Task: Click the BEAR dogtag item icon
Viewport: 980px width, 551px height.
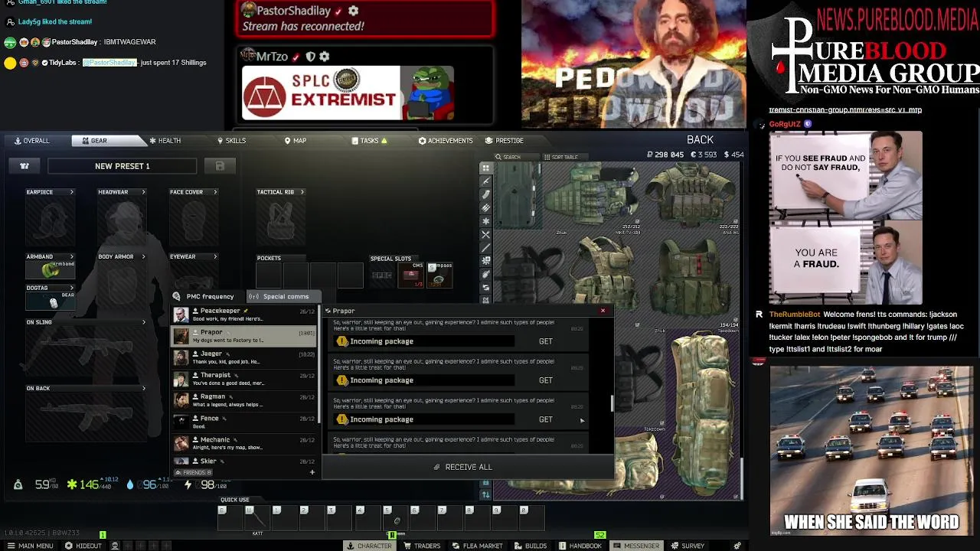Action: [51, 302]
